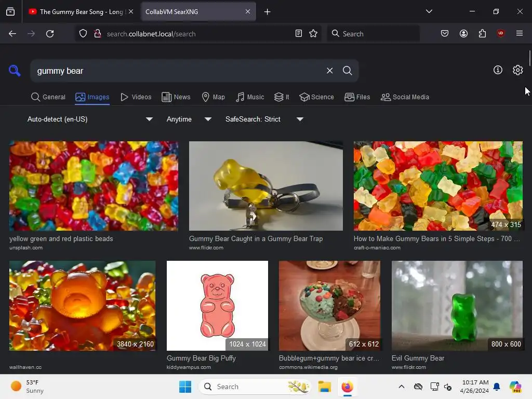This screenshot has height=399, width=532.
Task: Click the Firefox taskbar icon
Action: click(347, 387)
